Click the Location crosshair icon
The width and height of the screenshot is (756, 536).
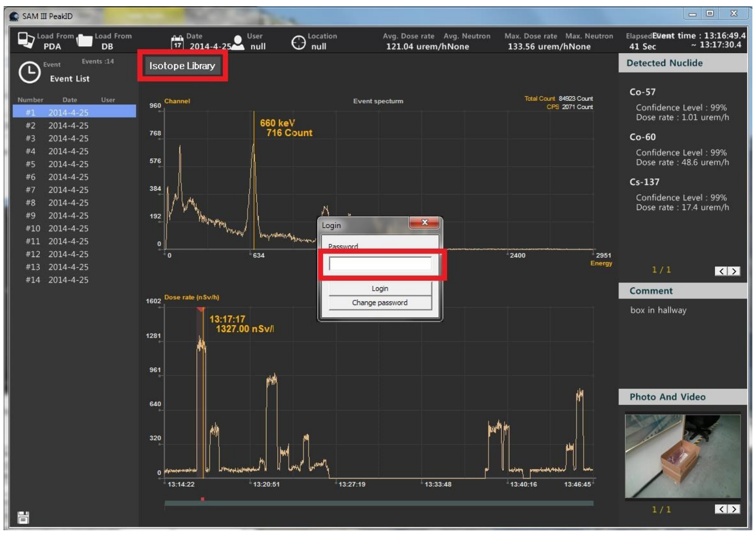point(298,42)
